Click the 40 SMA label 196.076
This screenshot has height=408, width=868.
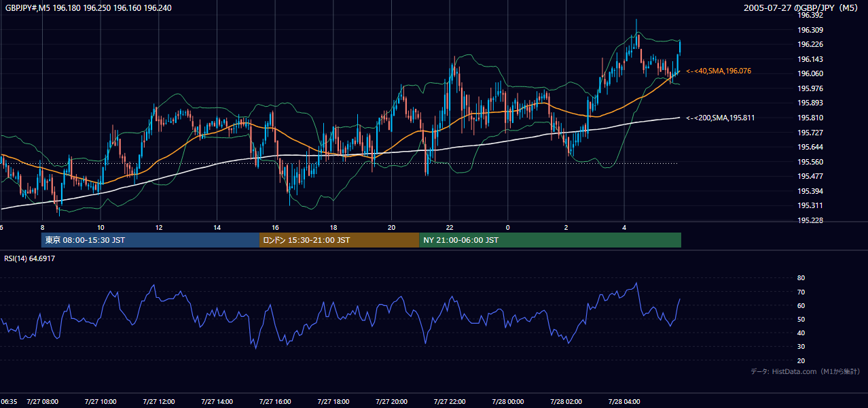719,71
